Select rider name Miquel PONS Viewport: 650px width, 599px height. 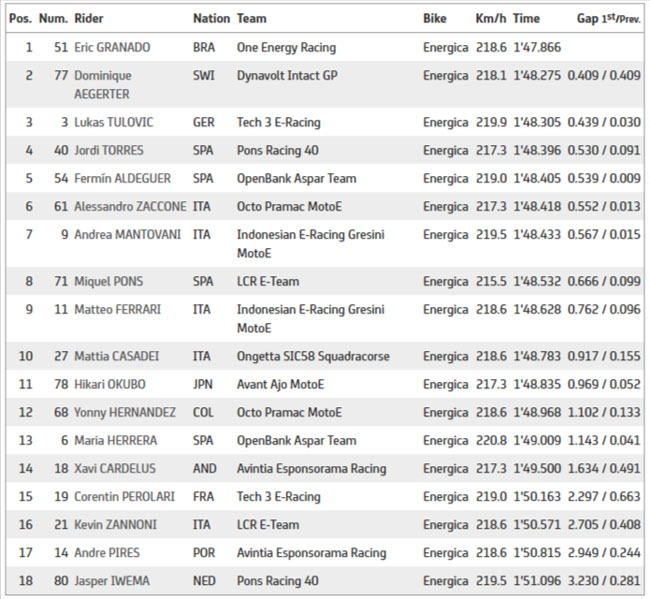109,281
